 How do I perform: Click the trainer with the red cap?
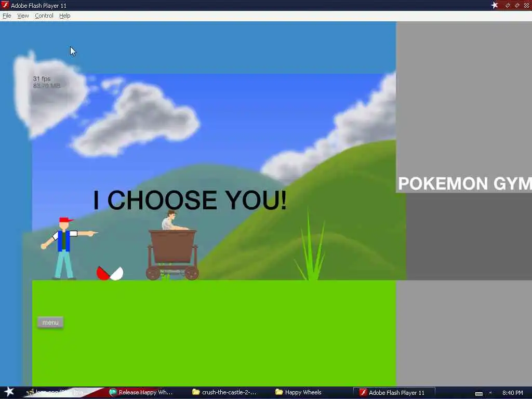(64, 248)
